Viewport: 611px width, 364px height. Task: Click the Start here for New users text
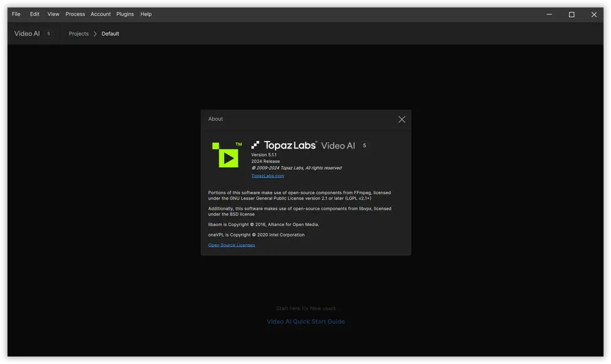pyautogui.click(x=305, y=308)
